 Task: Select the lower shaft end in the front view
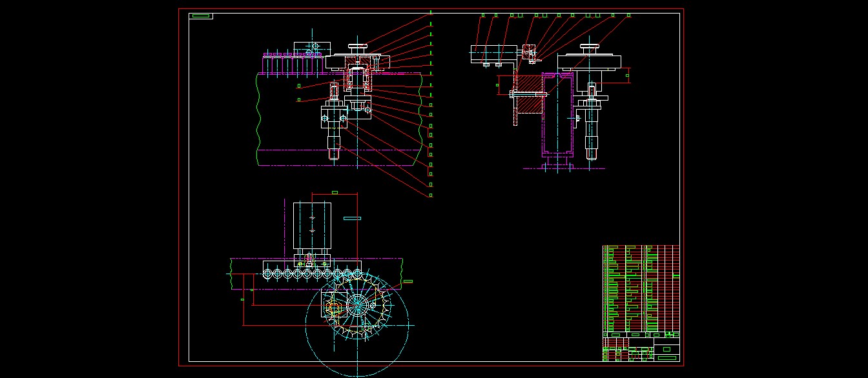tap(333, 154)
